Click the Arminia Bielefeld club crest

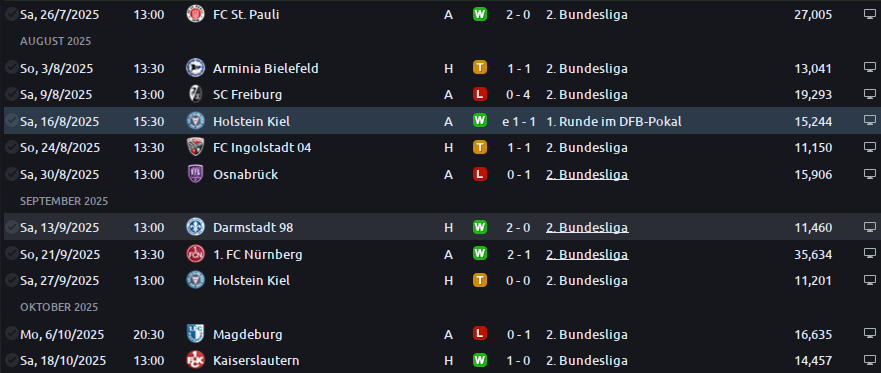pos(196,68)
